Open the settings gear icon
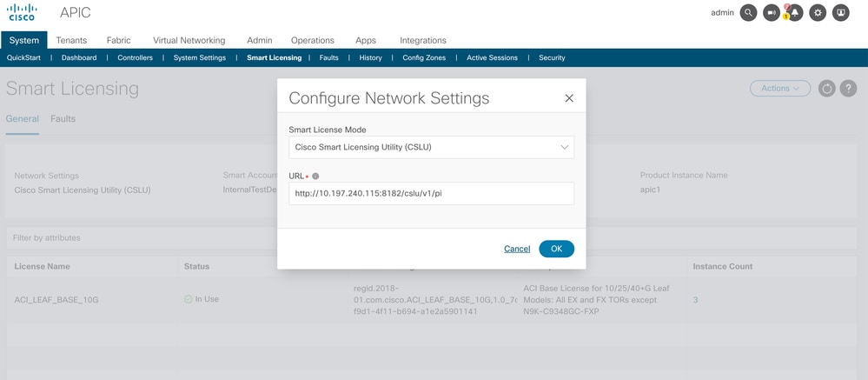 (818, 13)
